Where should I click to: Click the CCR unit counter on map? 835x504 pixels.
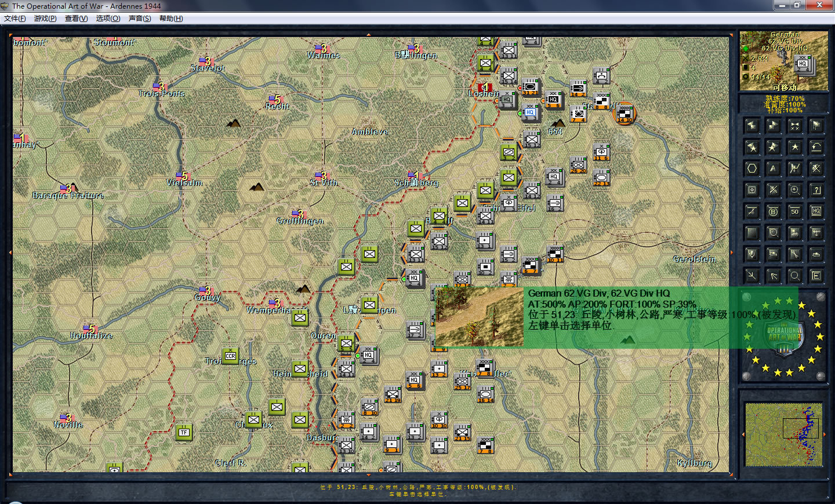click(230, 356)
